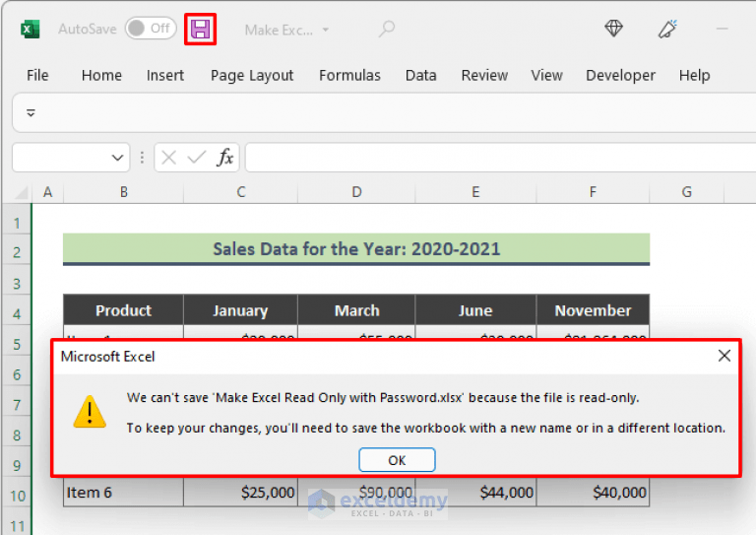
Task: Select column C header
Action: click(240, 192)
